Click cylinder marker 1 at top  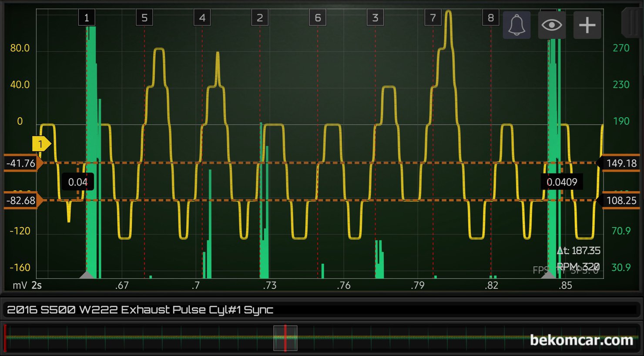coord(87,18)
